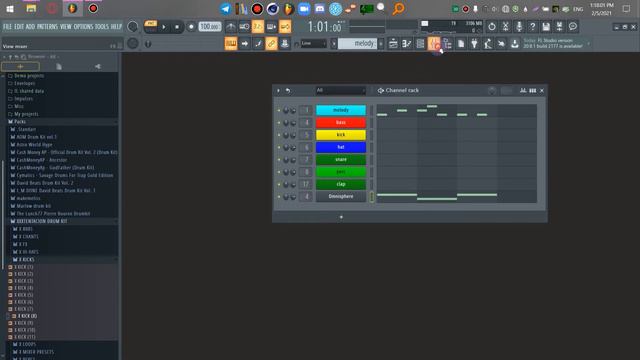The width and height of the screenshot is (640, 360).
Task: Click the help question mark icon
Action: [532, 27]
